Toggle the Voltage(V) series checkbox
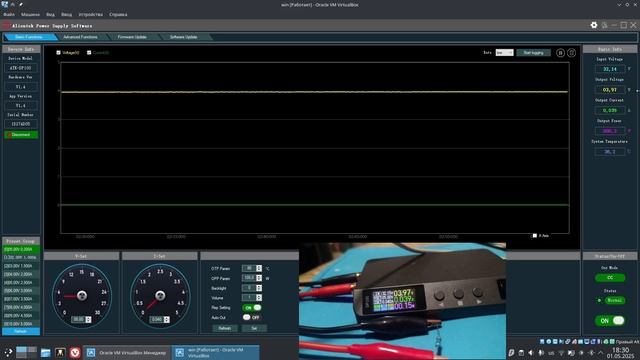The image size is (640, 360). pyautogui.click(x=58, y=53)
